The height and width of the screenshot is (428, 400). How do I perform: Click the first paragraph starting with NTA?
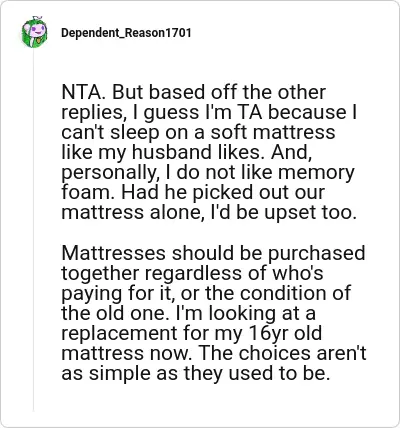[209, 152]
